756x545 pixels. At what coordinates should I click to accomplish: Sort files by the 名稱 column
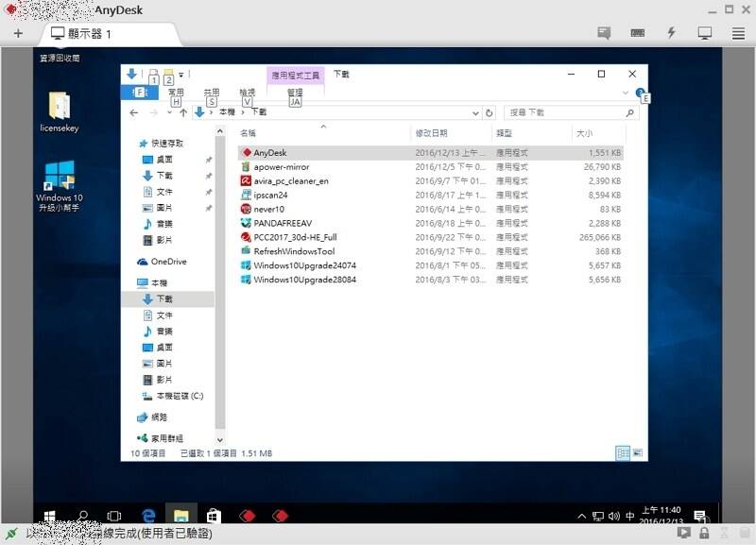pos(248,133)
